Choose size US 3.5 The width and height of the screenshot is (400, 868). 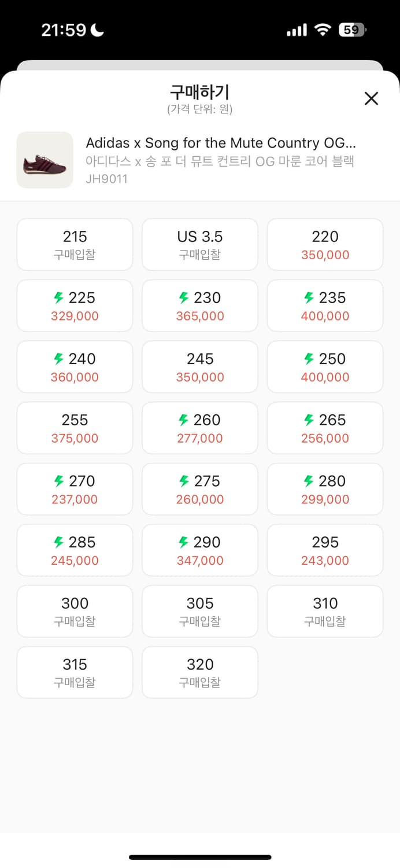tap(199, 244)
